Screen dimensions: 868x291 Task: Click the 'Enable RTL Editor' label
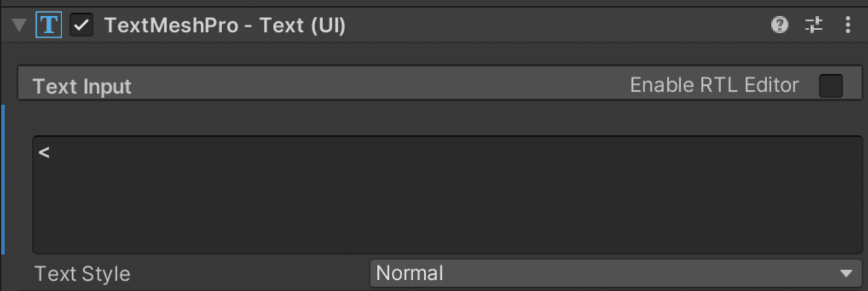(x=714, y=85)
